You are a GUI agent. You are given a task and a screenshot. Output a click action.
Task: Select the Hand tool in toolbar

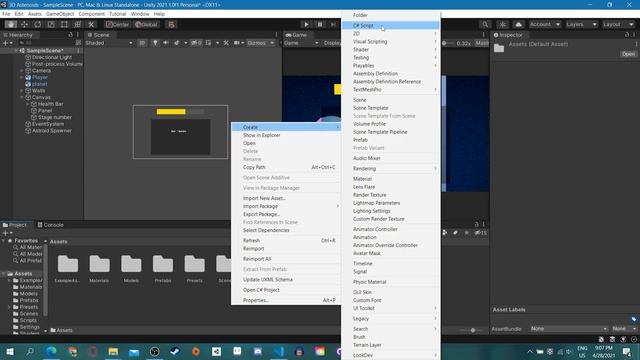(11, 24)
